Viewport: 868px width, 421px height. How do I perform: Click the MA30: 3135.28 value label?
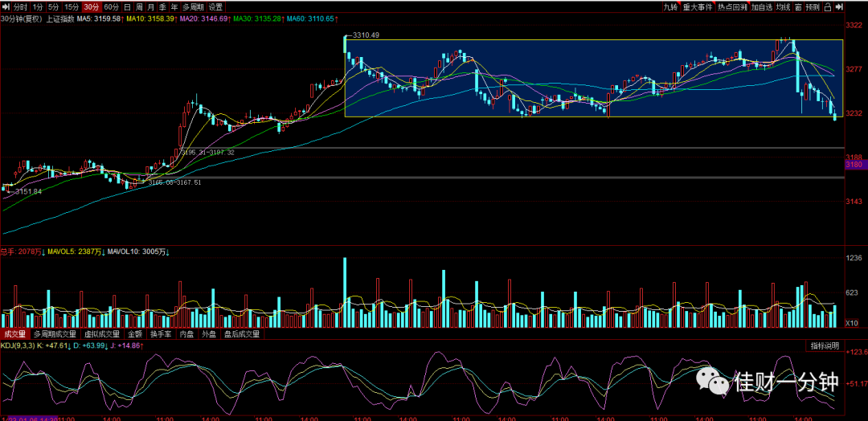[259, 18]
